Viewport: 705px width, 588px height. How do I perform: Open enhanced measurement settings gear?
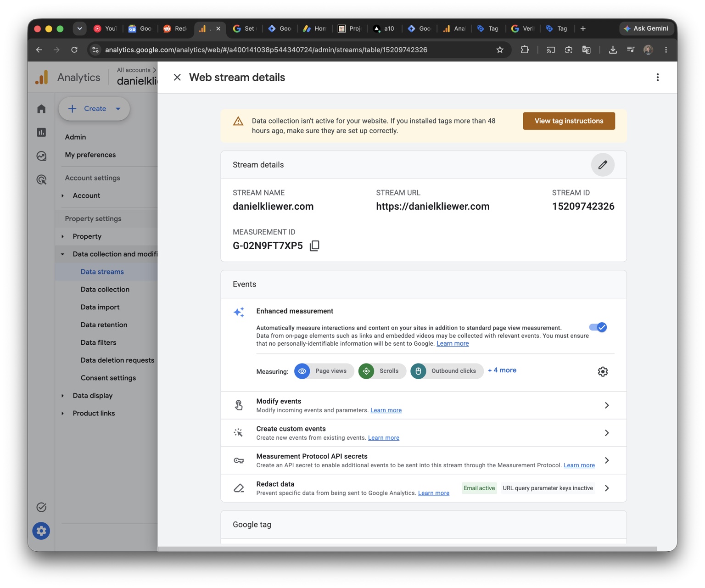point(603,371)
